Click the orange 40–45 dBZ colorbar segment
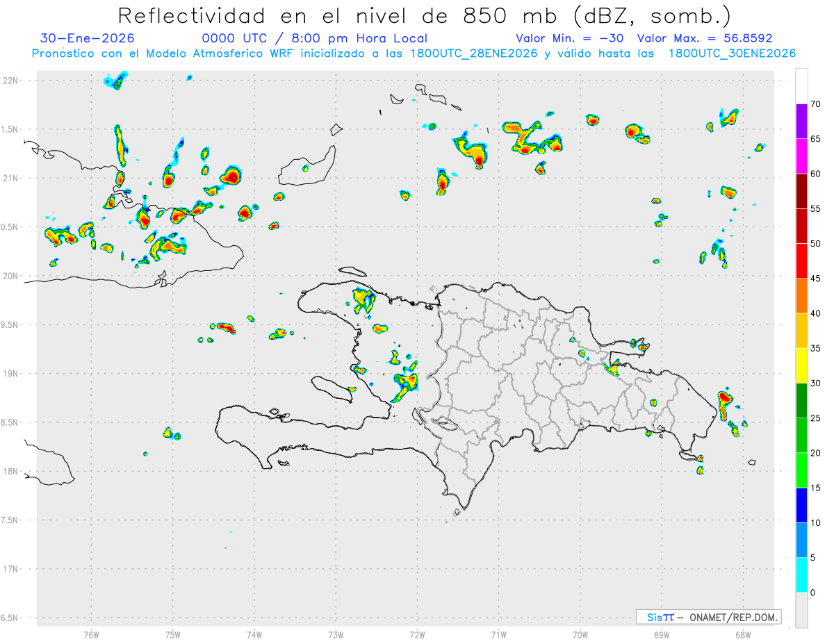Viewport: 834px width, 644px height. point(801,296)
